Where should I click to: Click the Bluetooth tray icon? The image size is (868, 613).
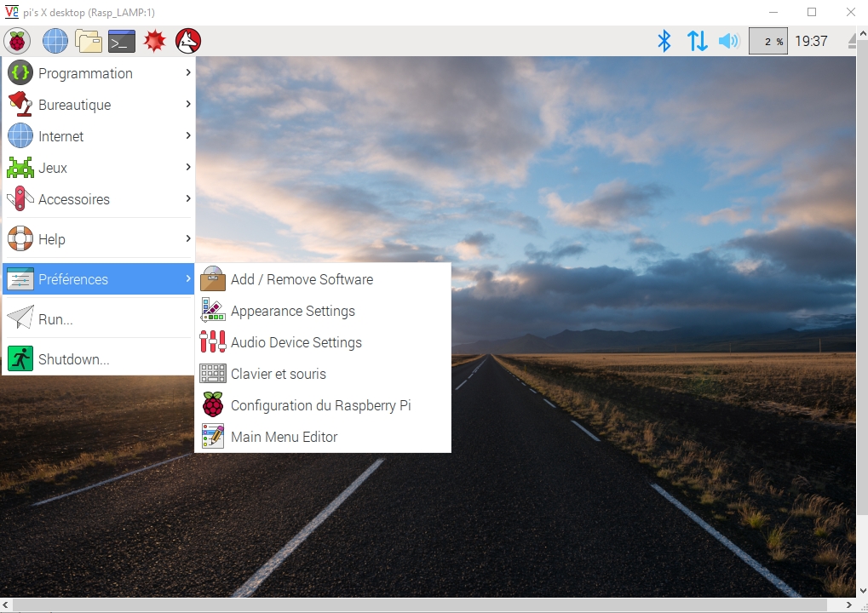pos(664,41)
